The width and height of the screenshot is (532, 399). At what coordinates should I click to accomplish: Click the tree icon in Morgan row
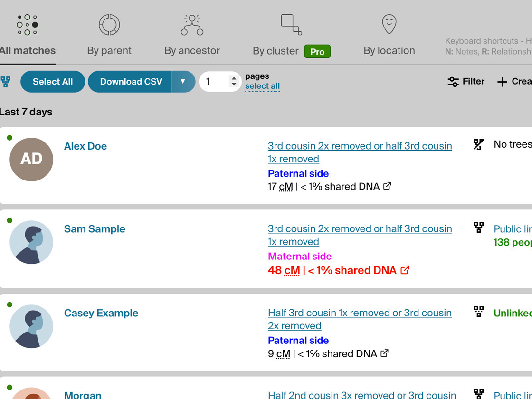point(479,394)
